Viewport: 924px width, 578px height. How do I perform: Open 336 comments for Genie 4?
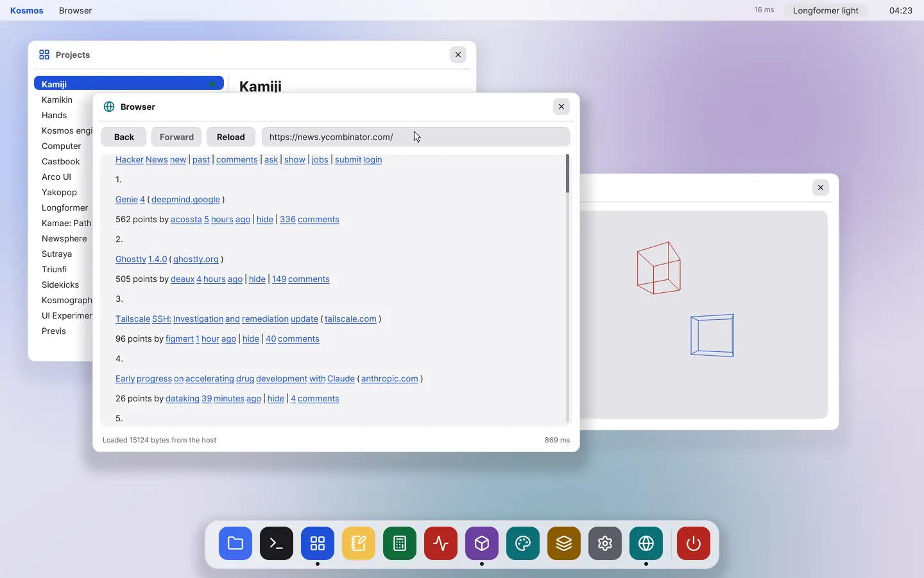click(309, 220)
